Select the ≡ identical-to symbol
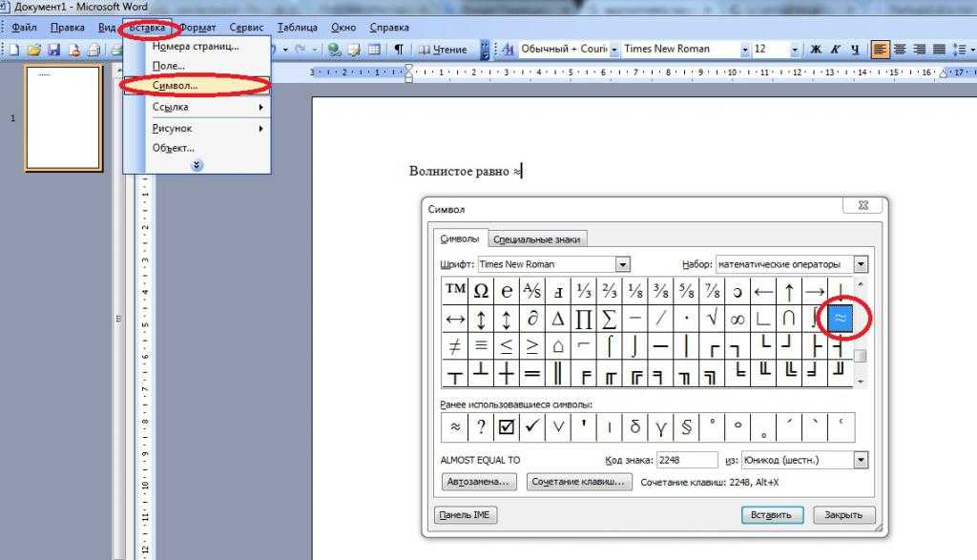This screenshot has height=560, width=977. (x=481, y=345)
